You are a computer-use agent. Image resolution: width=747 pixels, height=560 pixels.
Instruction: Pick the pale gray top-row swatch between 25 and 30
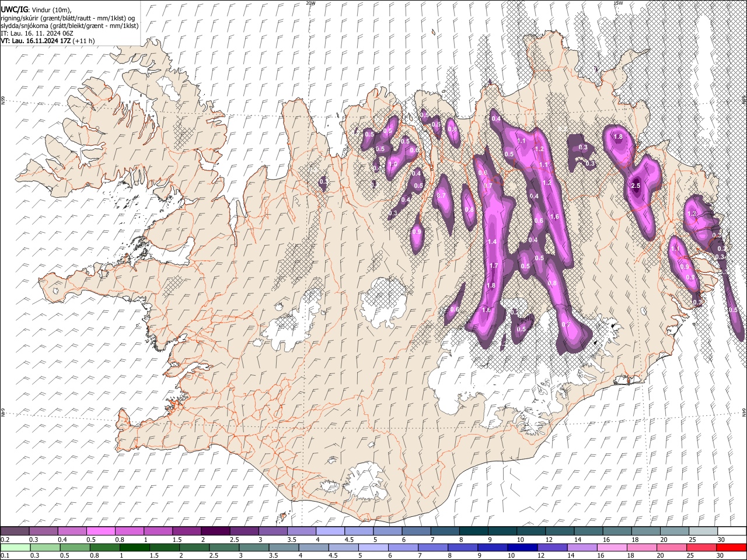pyautogui.click(x=702, y=531)
